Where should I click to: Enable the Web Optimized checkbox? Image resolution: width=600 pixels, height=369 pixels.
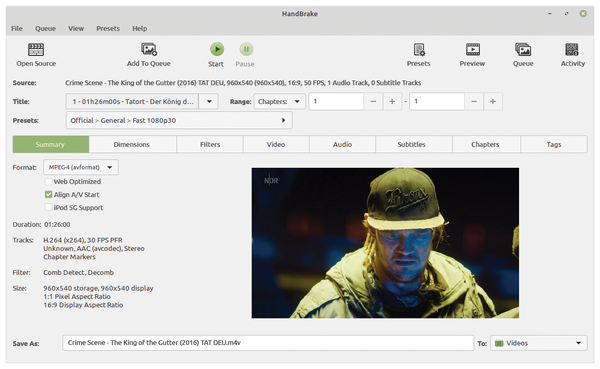pos(48,181)
